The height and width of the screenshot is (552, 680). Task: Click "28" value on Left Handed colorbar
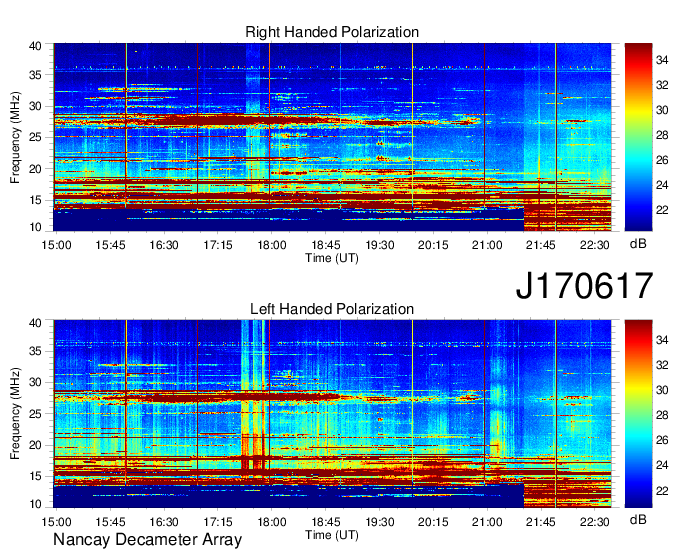662,415
